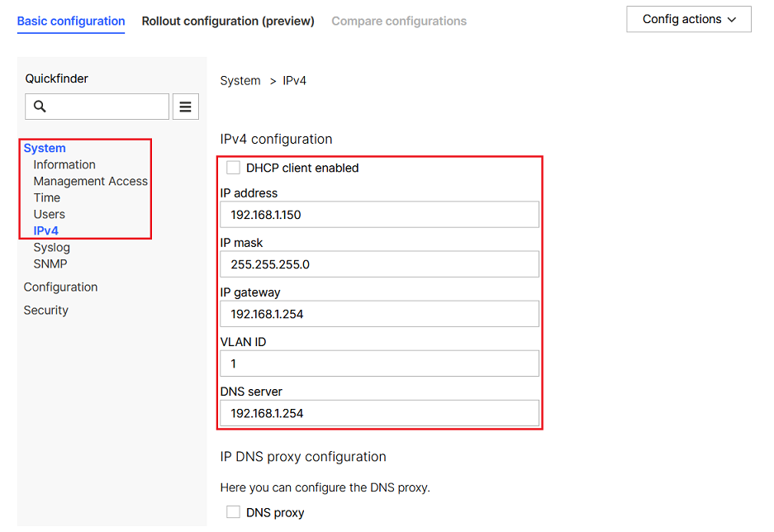This screenshot has height=532, width=774.
Task: Select IPv4 in the System tree
Action: pyautogui.click(x=47, y=230)
